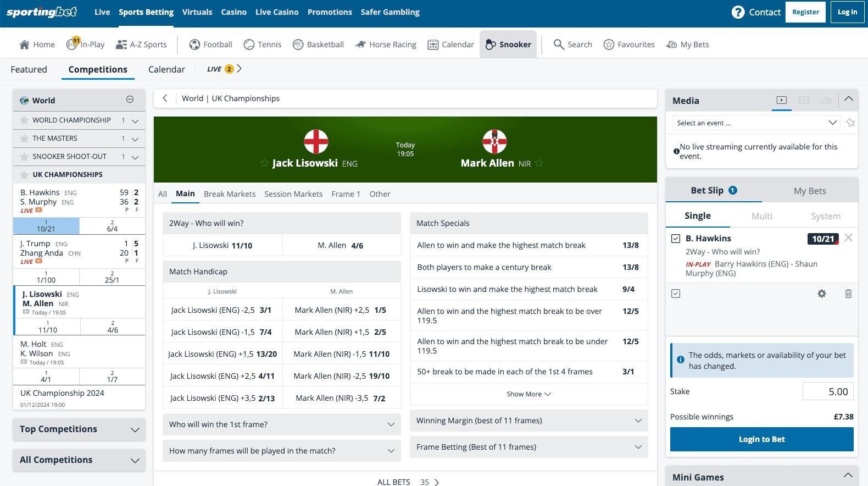Uncheck the B. Hawkins bet checkbox
This screenshot has height=486, width=868.
coord(676,239)
